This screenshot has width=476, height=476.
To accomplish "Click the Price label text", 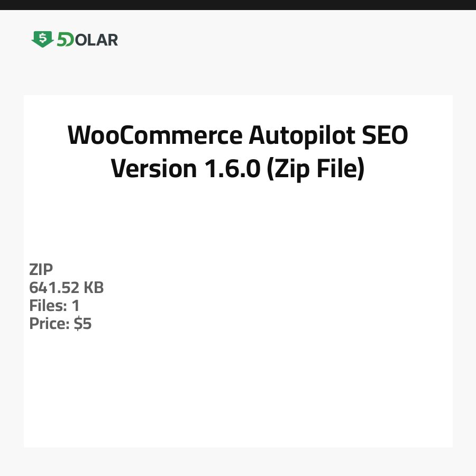I will click(49, 324).
